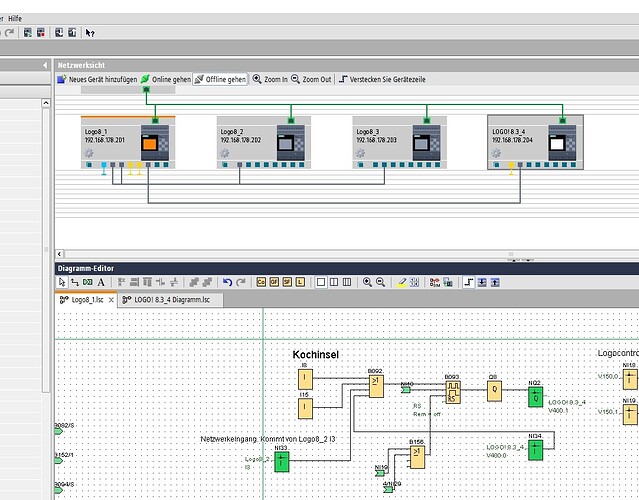Click the redo arrow in the top toolbar
This screenshot has height=500, width=639.
10,32
